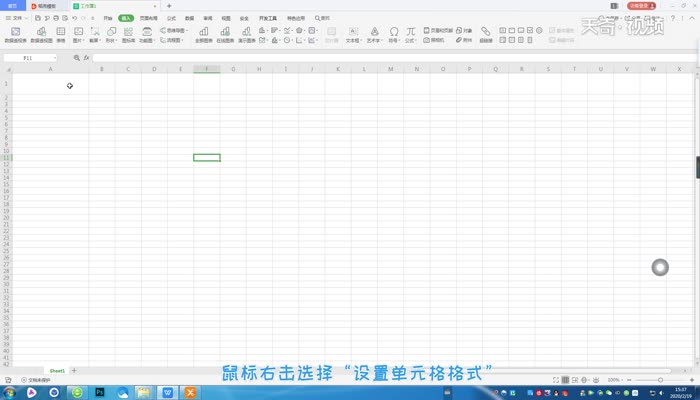Switch to the 页面布局 (Page Layout) tab
This screenshot has height=400, width=700.
[x=148, y=18]
